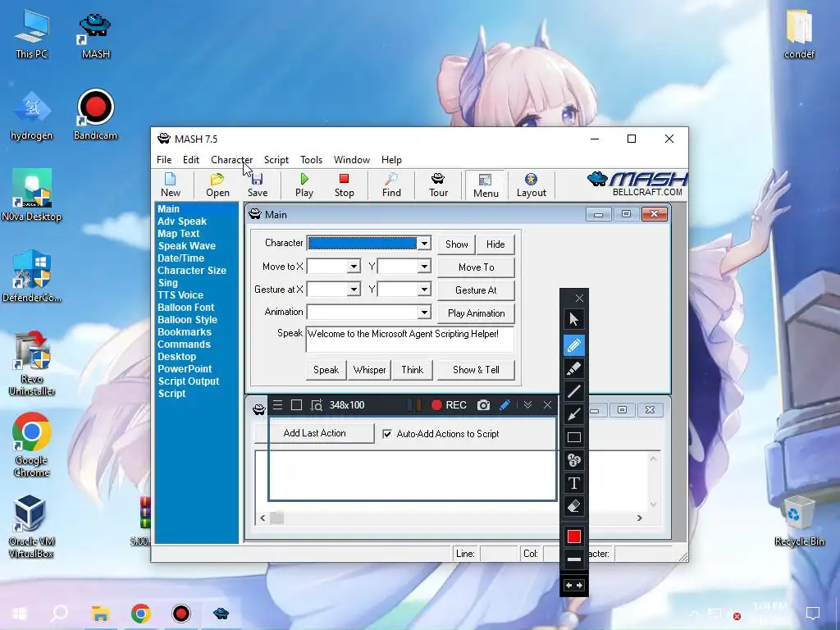840x630 pixels.
Task: Save the script with the Save icon
Action: 257,185
